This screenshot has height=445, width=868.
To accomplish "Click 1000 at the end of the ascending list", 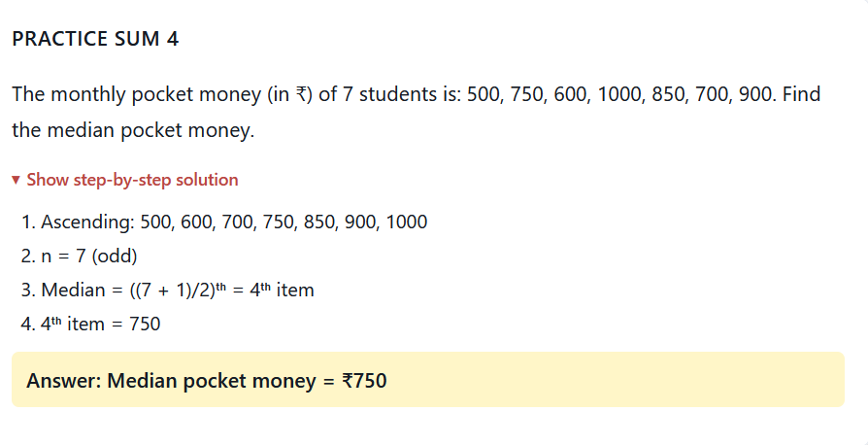I will tap(406, 222).
